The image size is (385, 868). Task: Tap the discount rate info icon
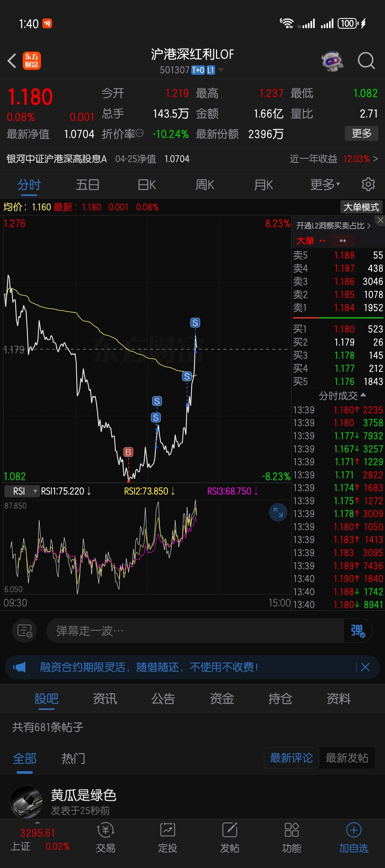[139, 133]
